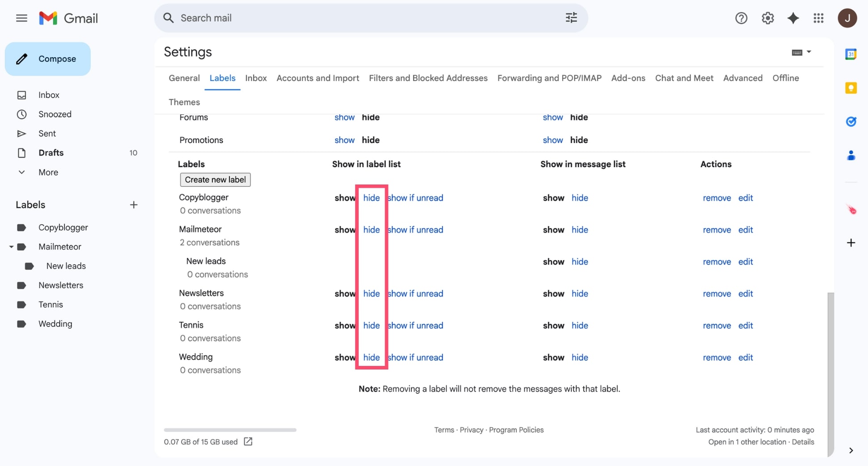Open the main menu hamburger icon
868x466 pixels.
21,18
